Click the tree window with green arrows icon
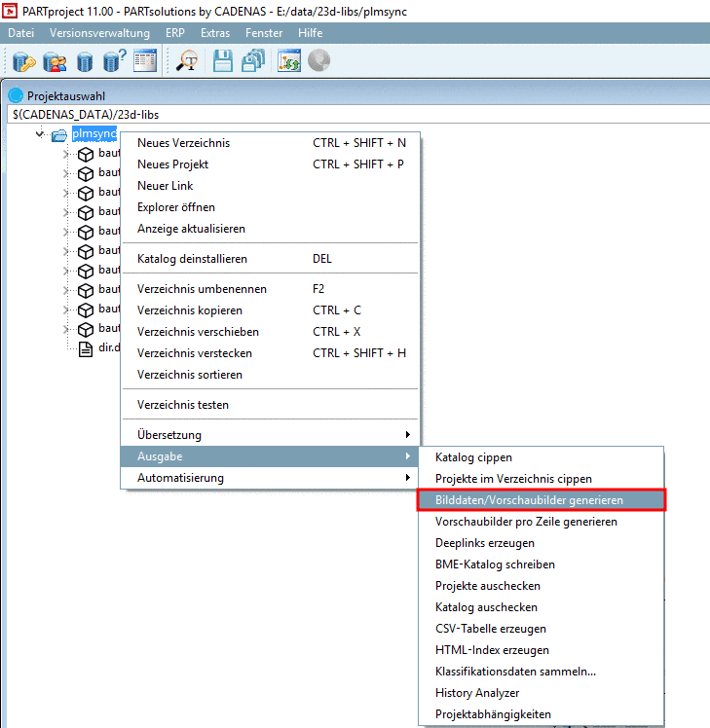Image resolution: width=710 pixels, height=728 pixels. click(289, 60)
